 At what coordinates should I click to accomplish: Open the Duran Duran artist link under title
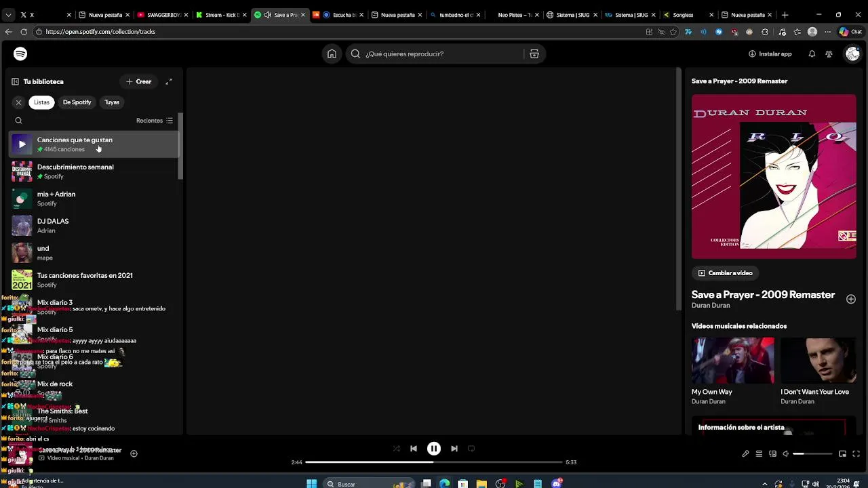pos(711,306)
